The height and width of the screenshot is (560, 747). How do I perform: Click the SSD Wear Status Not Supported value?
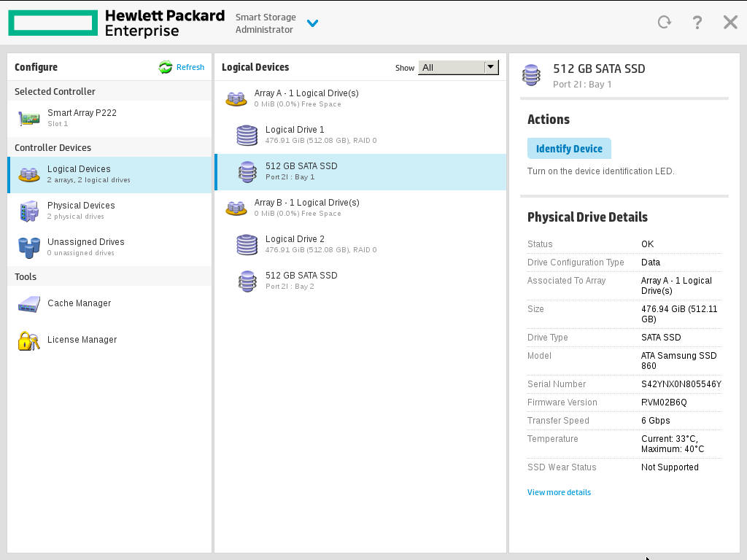[670, 467]
